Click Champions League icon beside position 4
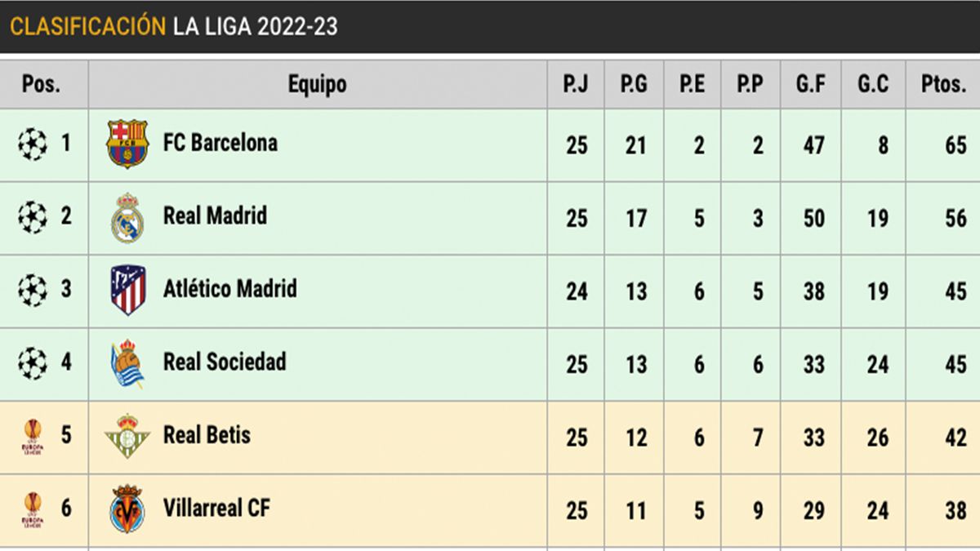This screenshot has height=551, width=980. 33,363
